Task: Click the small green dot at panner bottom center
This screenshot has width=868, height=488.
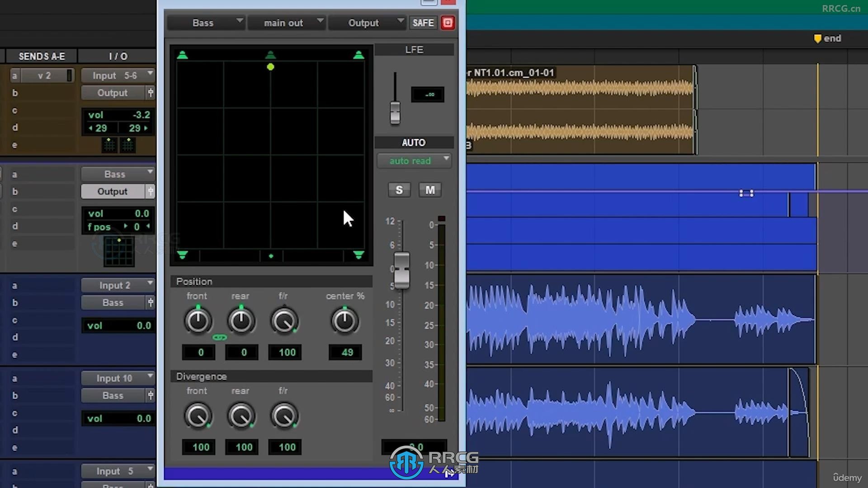Action: [271, 256]
